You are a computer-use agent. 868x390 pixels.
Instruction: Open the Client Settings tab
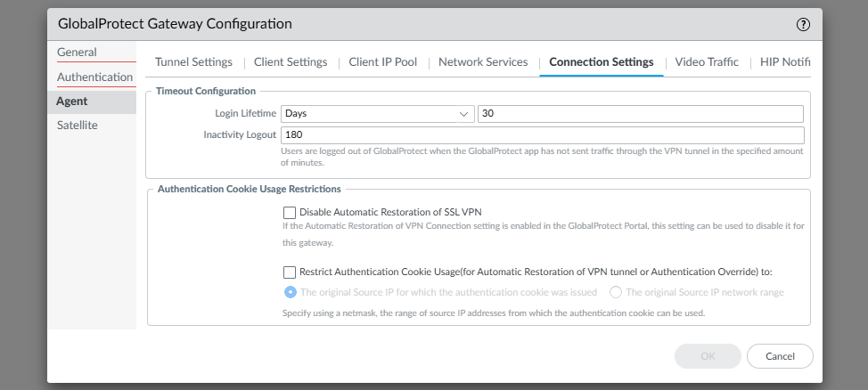[291, 62]
